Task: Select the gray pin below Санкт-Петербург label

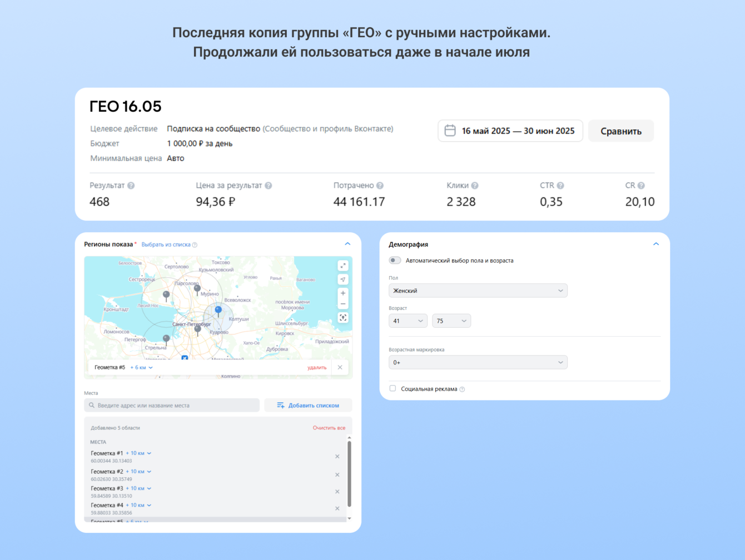Action: [197, 331]
